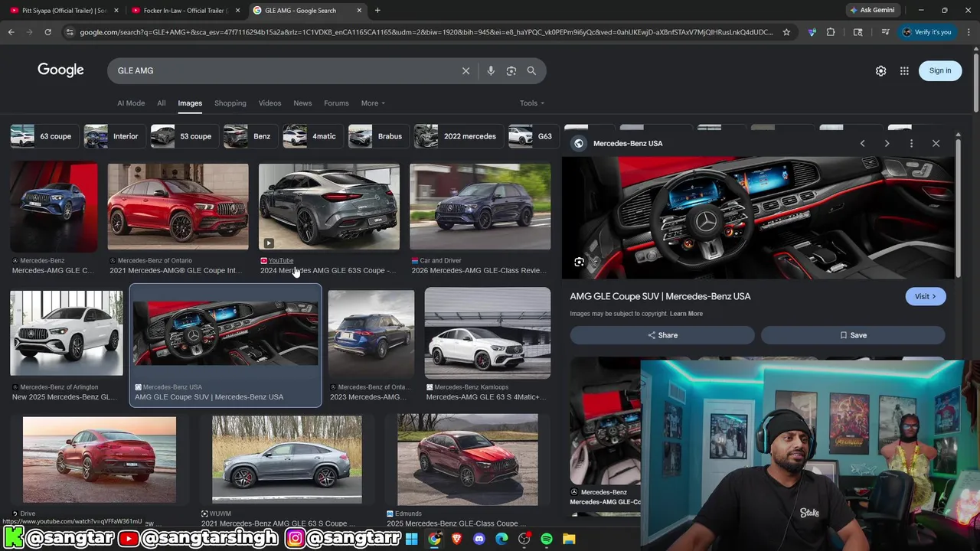Open Microsoft Edge from the taskbar
This screenshot has height=551, width=980.
[x=501, y=539]
